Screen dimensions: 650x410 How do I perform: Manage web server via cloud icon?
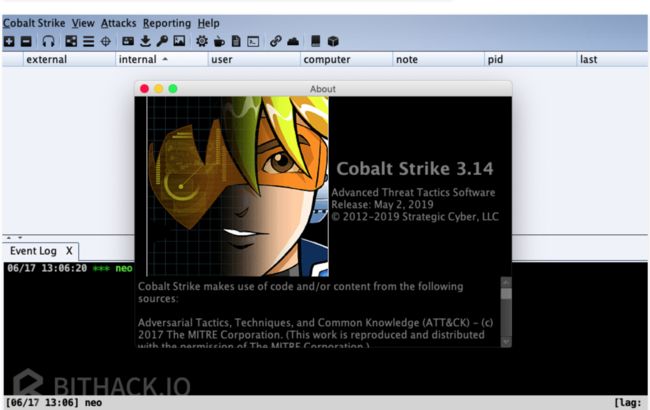click(293, 41)
